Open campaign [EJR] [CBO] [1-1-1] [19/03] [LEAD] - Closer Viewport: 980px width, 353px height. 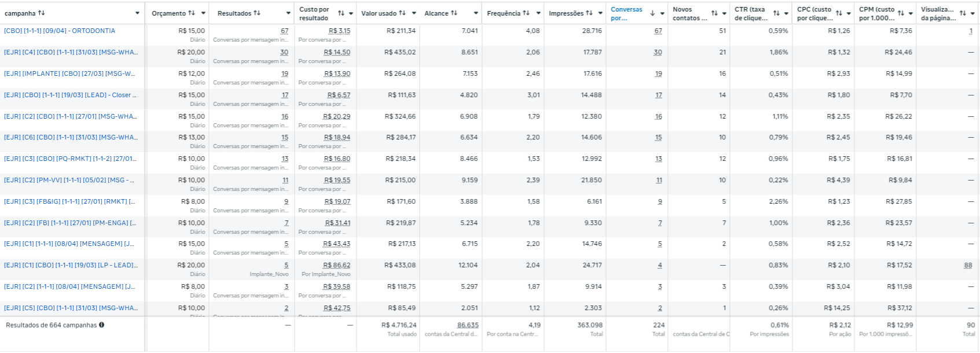[71, 95]
